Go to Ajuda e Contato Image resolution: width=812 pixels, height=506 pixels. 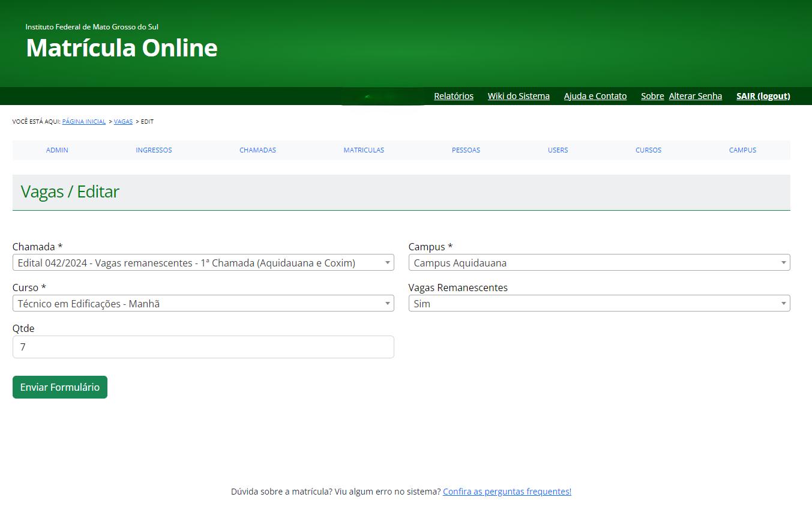[595, 96]
